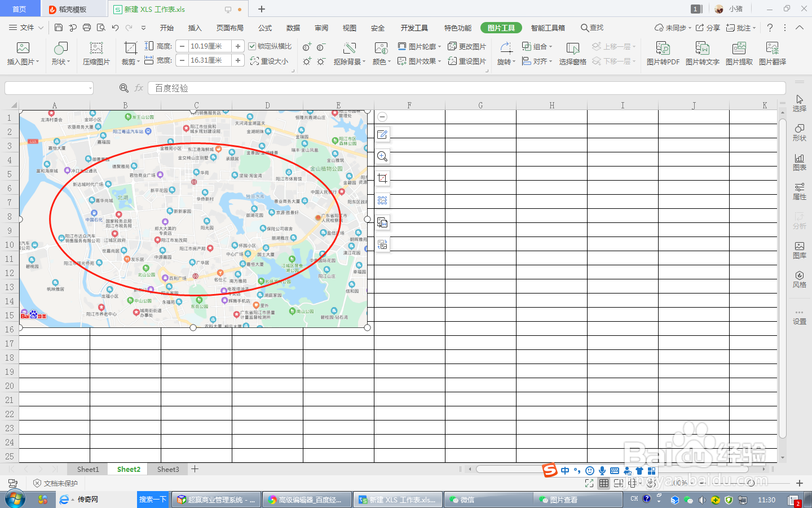
Task: Decrease picture brightness icon
Action: [321, 61]
